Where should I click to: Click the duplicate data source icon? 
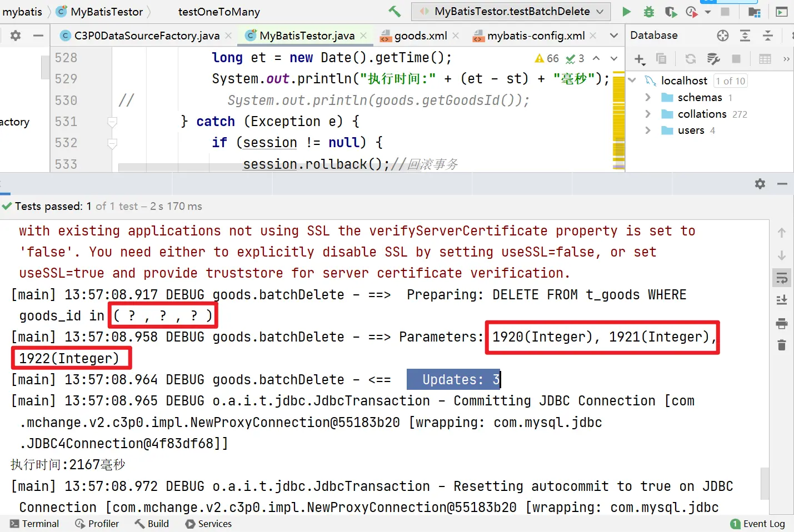(x=661, y=58)
